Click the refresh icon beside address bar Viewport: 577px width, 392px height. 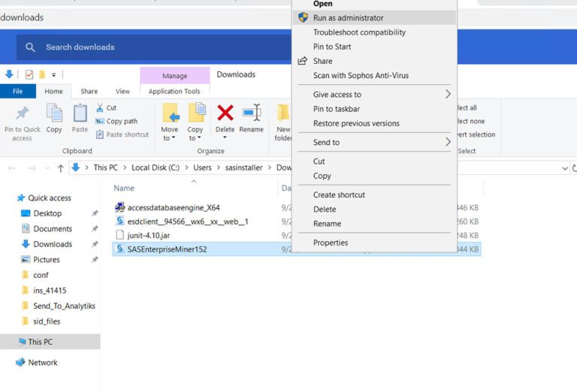tap(574, 168)
